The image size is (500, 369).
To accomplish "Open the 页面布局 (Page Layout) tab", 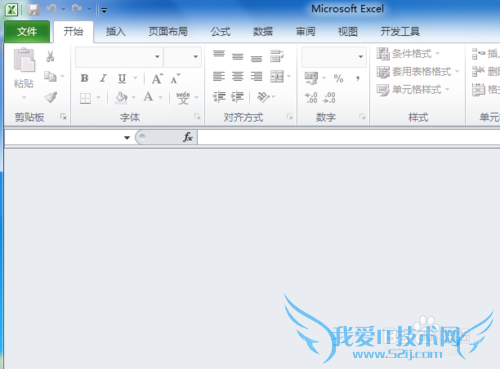I will point(168,32).
